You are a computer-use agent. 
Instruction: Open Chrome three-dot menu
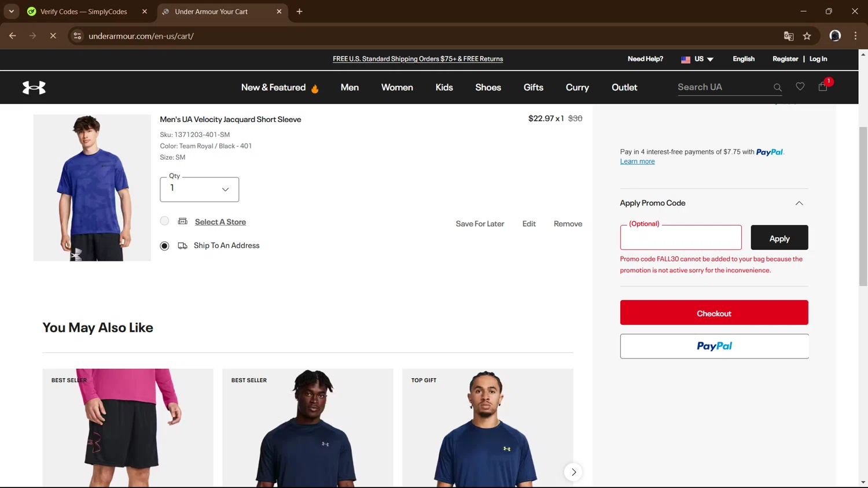[x=855, y=36]
